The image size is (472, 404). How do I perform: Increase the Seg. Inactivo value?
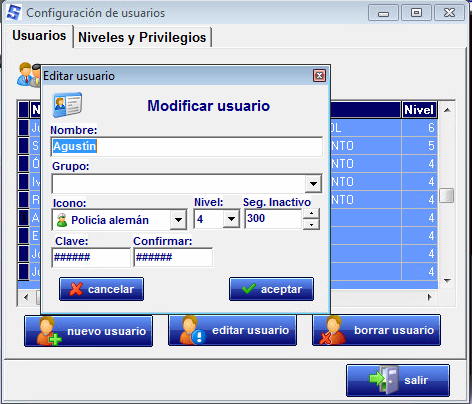311,213
